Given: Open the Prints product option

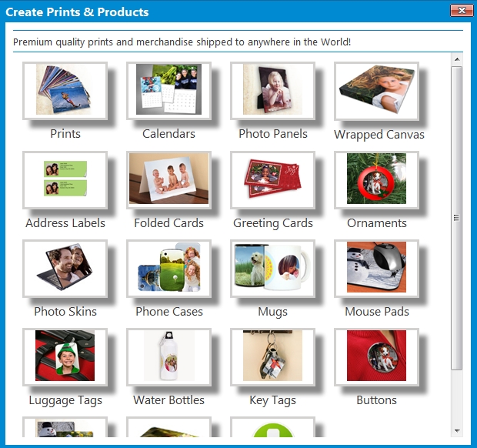Looking at the screenshot, I should coord(65,90).
